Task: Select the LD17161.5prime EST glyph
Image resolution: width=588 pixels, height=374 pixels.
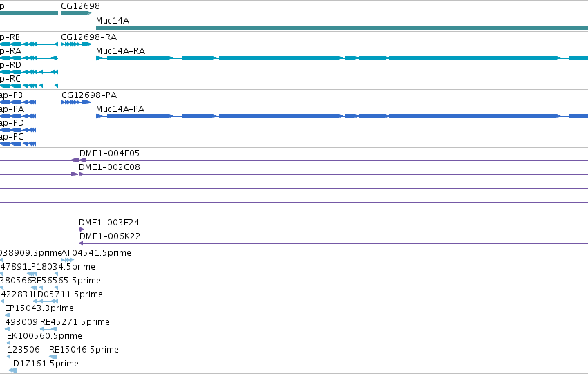Action: [13, 371]
